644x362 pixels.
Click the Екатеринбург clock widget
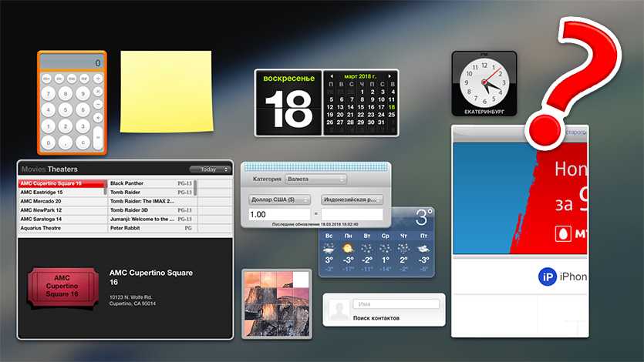[x=484, y=83]
